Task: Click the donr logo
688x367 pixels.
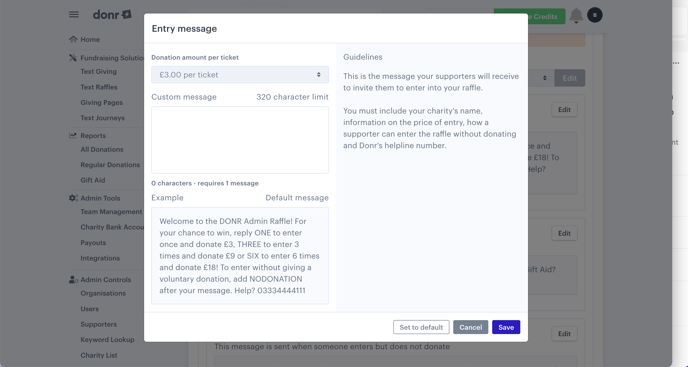Action: click(112, 14)
